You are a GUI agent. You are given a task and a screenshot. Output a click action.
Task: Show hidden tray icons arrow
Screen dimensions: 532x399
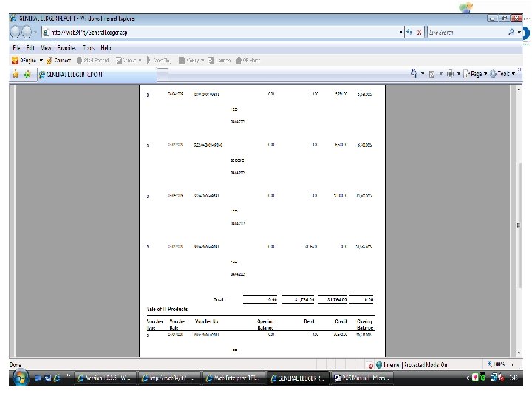(468, 378)
